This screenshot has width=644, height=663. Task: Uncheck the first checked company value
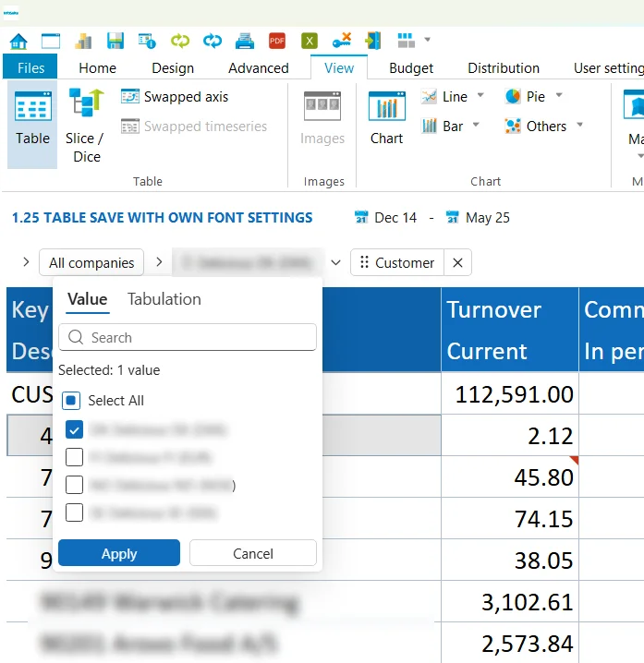click(x=75, y=430)
